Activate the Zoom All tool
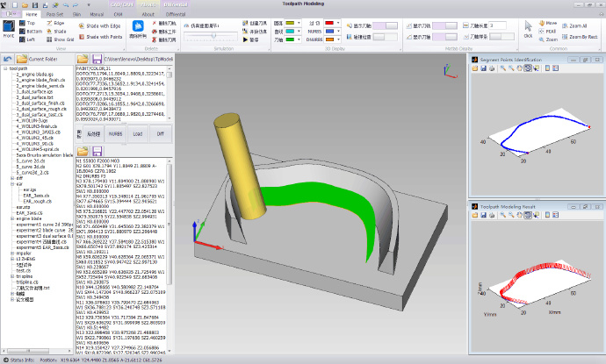606x364 pixels. tap(574, 25)
